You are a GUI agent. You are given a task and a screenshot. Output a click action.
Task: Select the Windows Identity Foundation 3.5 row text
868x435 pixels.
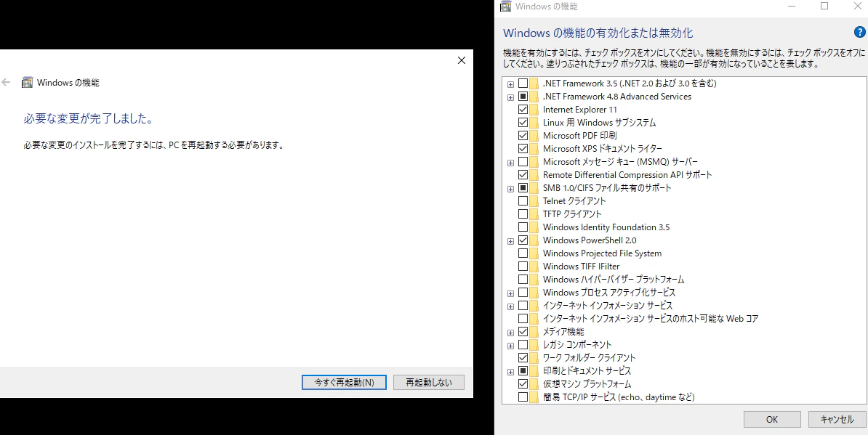click(606, 227)
